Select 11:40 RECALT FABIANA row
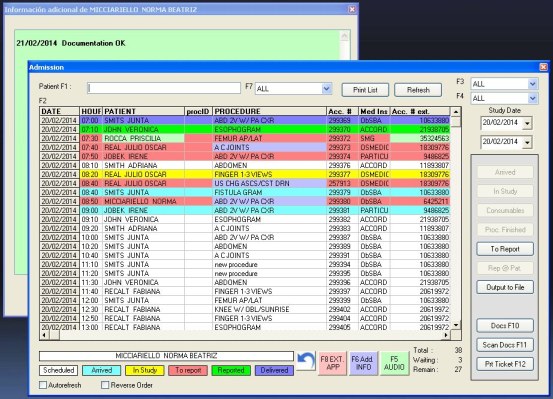 click(x=245, y=291)
